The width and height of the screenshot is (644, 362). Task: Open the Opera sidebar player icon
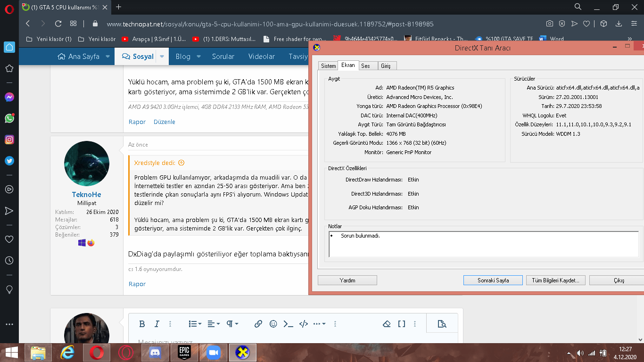pos(9,189)
